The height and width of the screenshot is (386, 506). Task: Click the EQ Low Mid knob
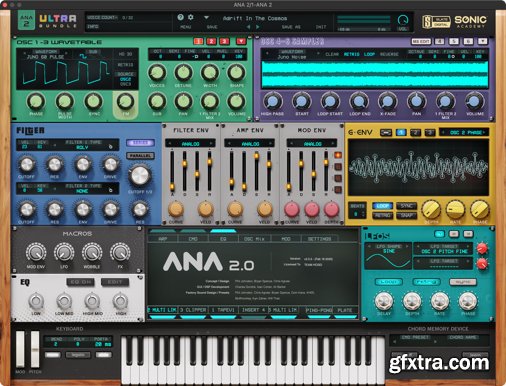64,301
